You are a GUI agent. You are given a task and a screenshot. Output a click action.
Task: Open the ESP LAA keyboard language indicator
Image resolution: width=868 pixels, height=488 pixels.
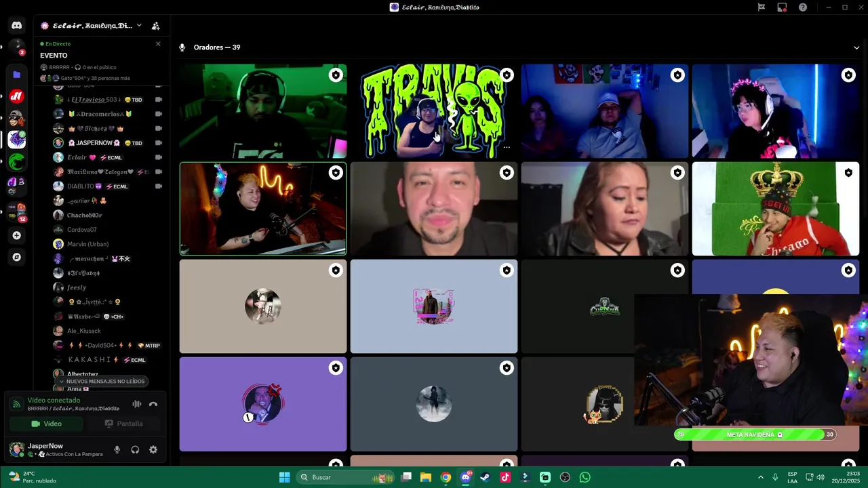792,477
